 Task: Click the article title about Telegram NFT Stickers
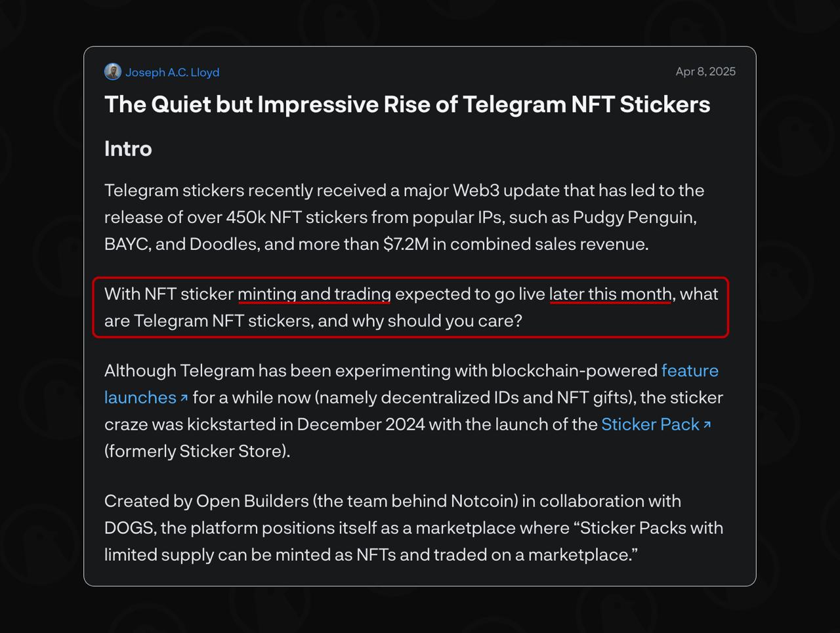click(x=407, y=104)
